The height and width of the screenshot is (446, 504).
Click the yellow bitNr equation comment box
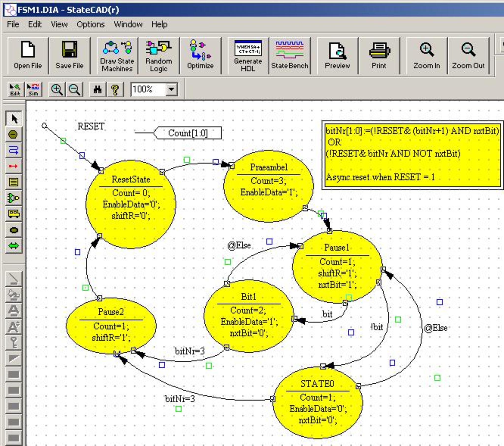point(412,155)
